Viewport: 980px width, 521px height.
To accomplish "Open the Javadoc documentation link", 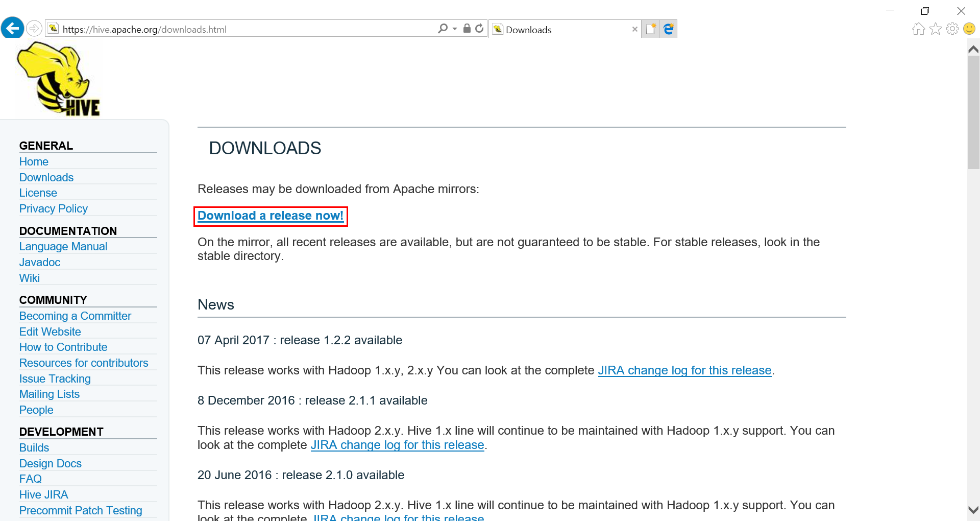I will pyautogui.click(x=40, y=263).
